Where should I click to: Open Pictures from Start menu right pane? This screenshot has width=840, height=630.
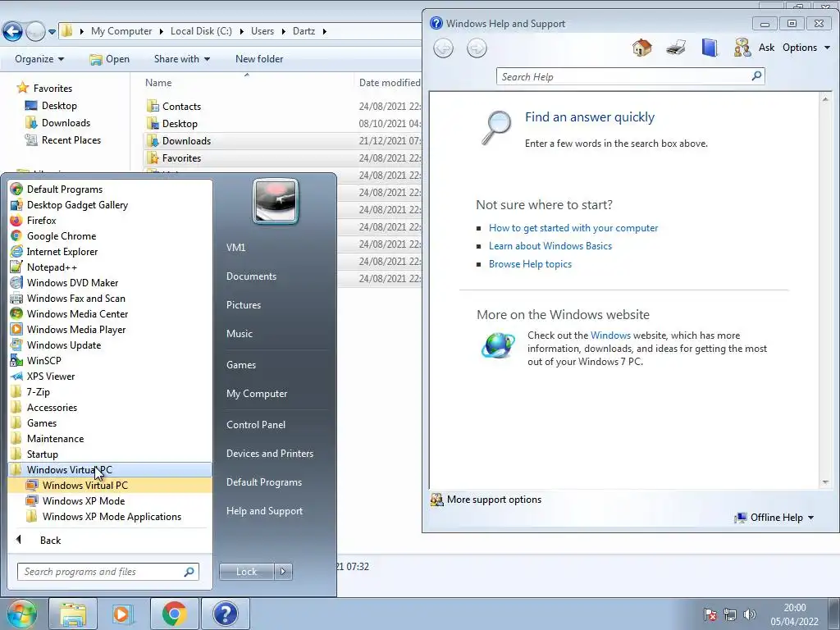pyautogui.click(x=243, y=304)
